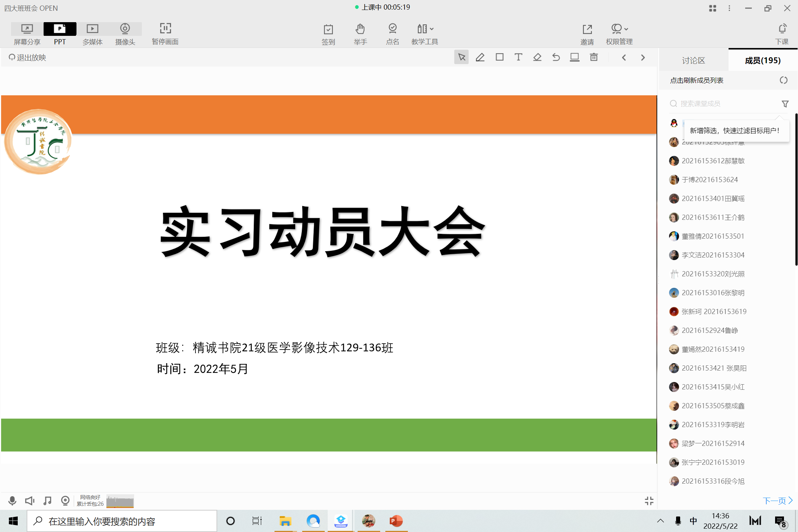Go to 下一页 of member list
The image size is (798, 532).
click(x=777, y=501)
